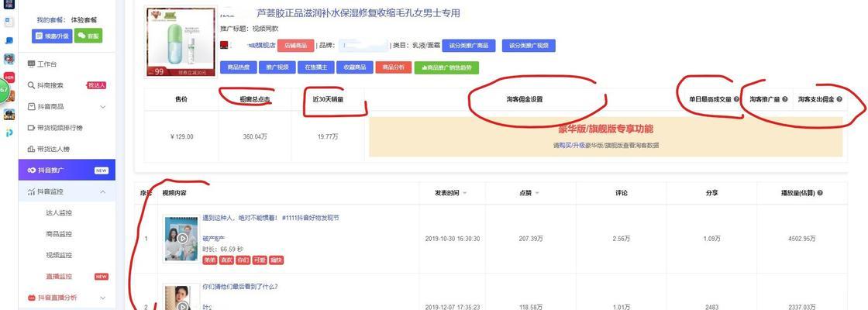Select the 商品热度 tab button

tap(238, 67)
